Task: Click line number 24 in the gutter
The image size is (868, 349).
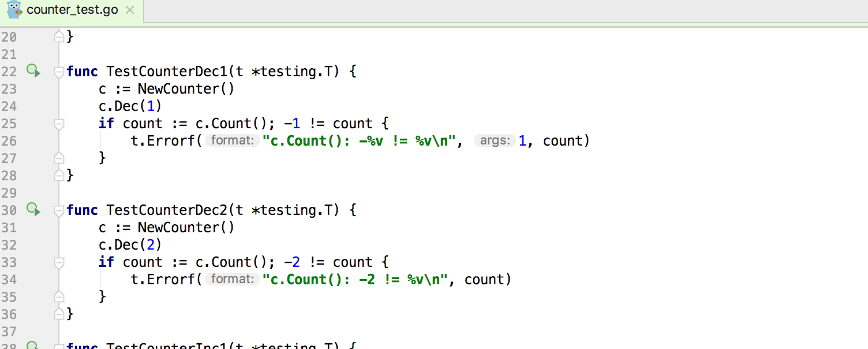Action: pos(9,106)
